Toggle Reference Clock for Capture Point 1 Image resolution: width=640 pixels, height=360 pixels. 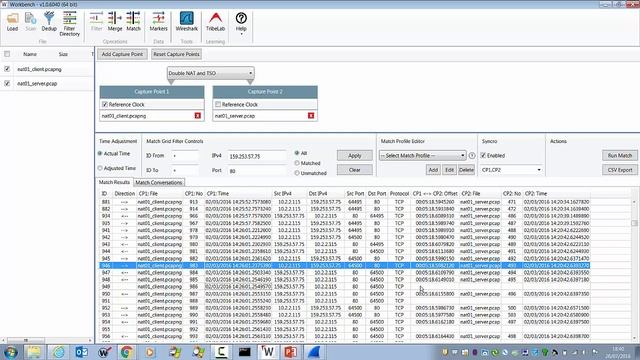[x=105, y=104]
